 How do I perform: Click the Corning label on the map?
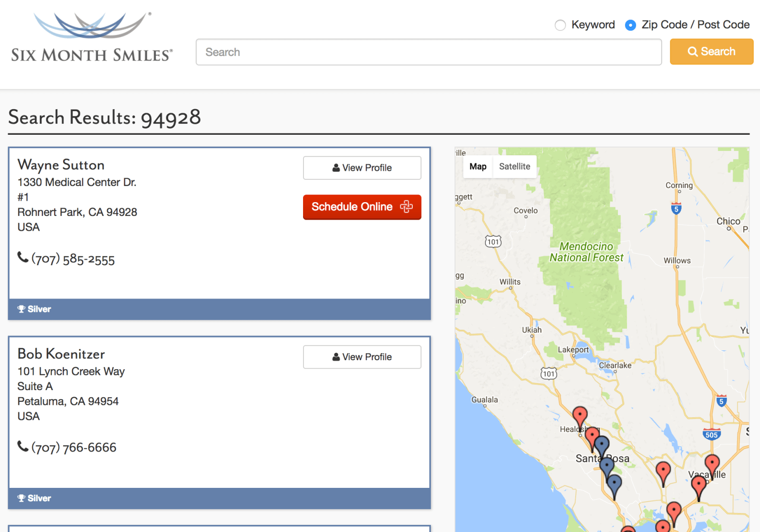click(x=679, y=186)
